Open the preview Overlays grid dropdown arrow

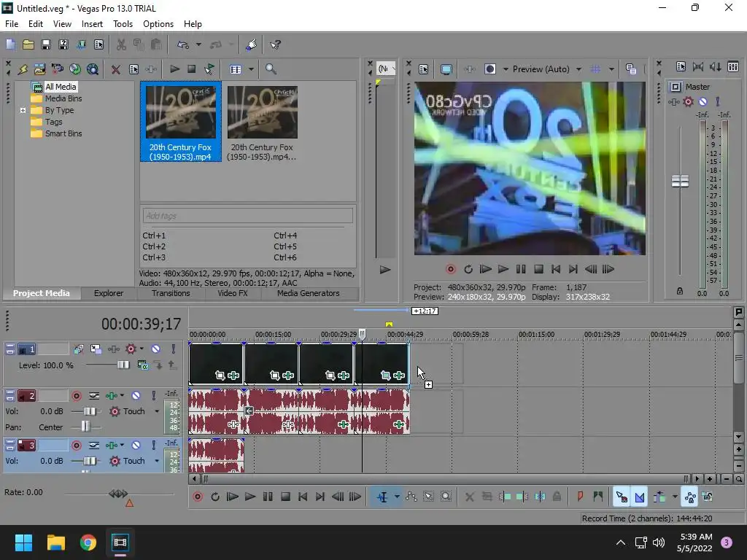tap(611, 69)
